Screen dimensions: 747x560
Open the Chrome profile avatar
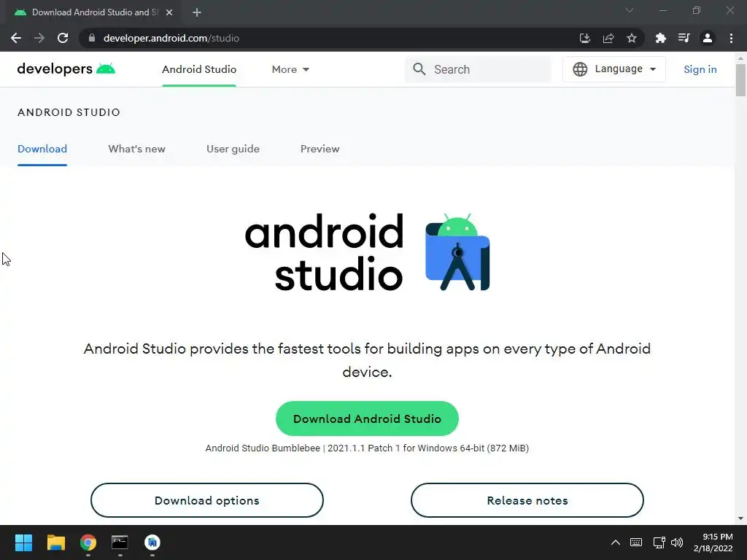pos(708,38)
